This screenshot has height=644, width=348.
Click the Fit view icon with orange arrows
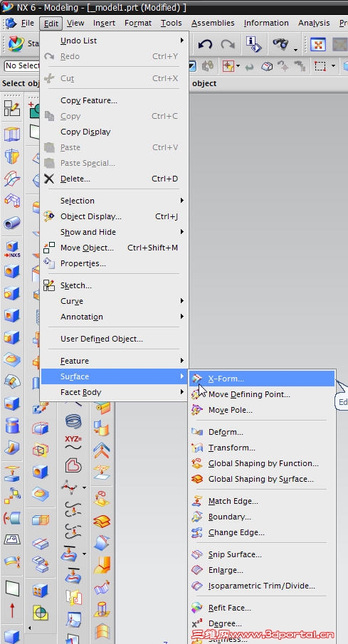317,44
